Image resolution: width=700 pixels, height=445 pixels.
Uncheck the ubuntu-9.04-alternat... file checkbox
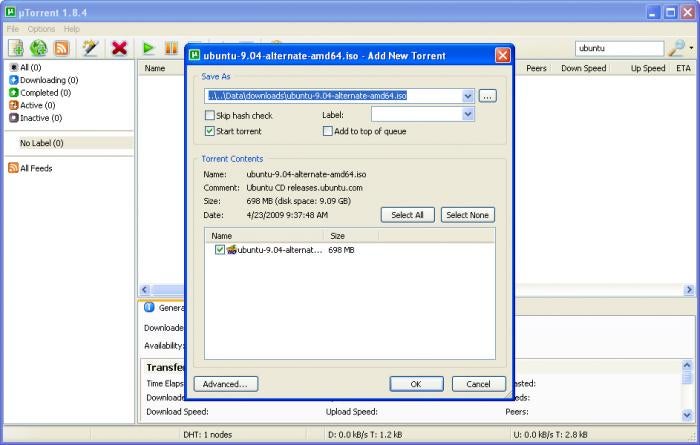click(x=220, y=250)
